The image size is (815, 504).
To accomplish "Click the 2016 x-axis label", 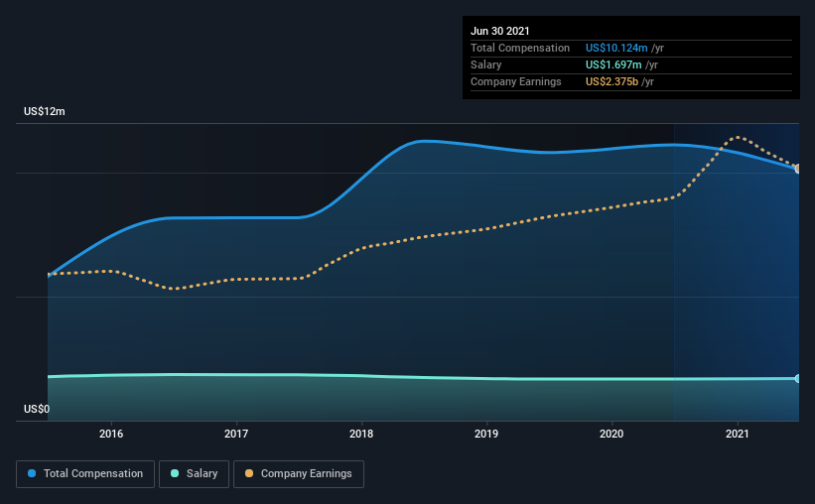I will 111,434.
